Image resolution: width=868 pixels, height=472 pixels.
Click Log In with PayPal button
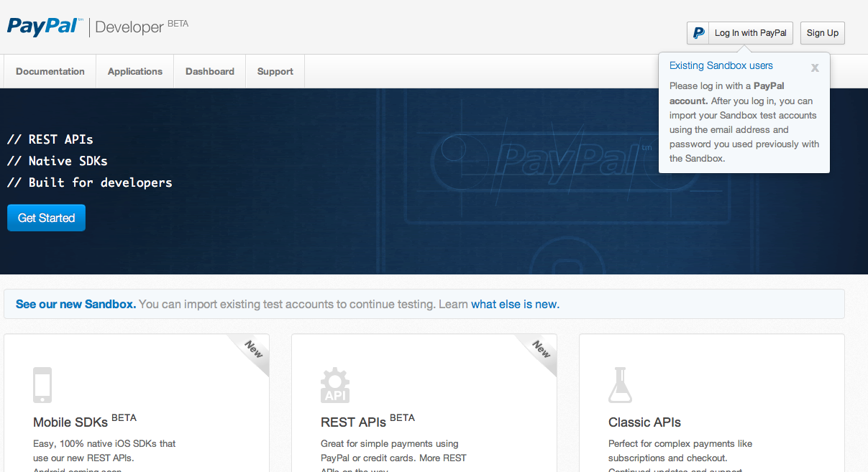coord(750,33)
